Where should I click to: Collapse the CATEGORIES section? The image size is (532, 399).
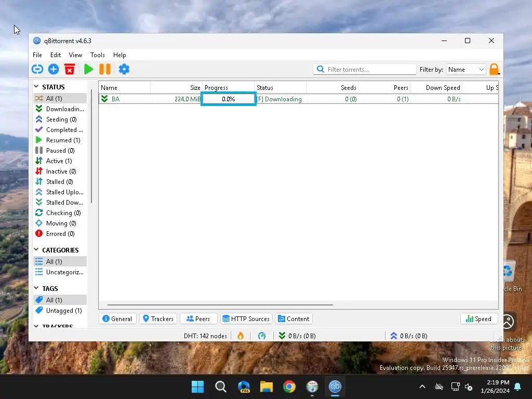click(x=36, y=250)
